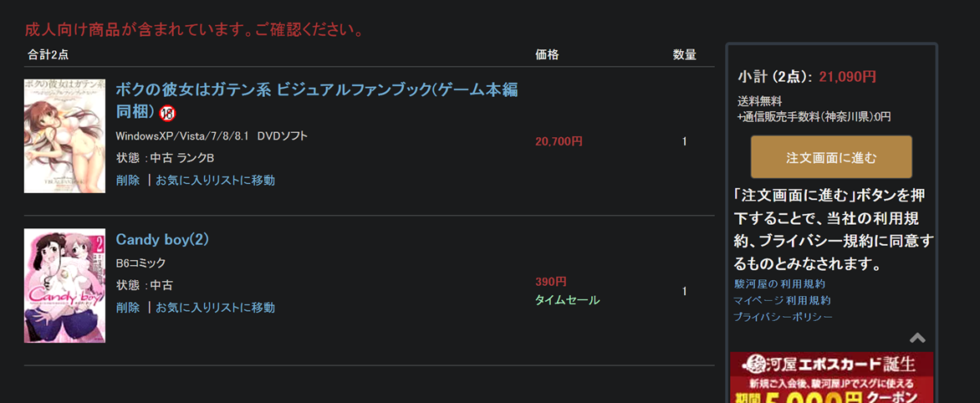Remove Candy boy(2) using its 削除 link
The image size is (980, 403).
point(128,308)
